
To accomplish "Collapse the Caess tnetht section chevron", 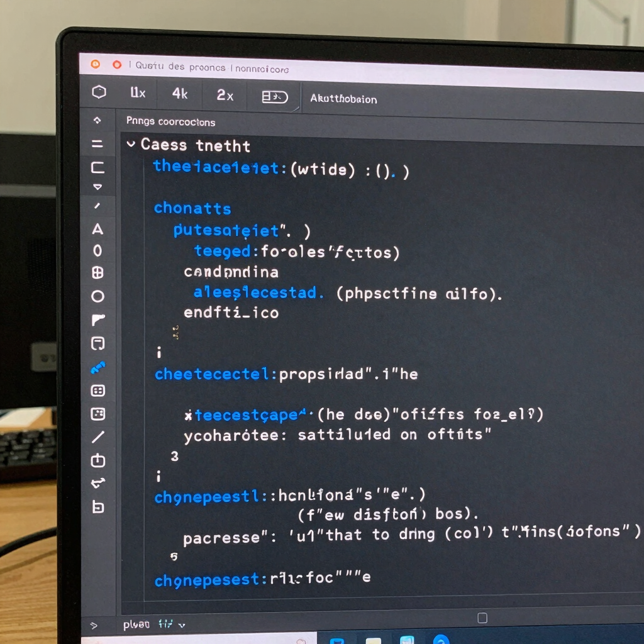I will 131,144.
